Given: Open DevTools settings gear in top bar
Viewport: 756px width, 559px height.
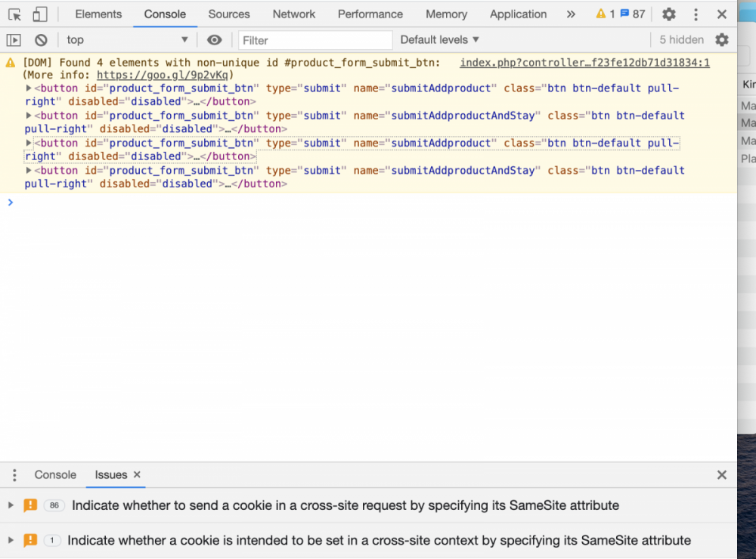Looking at the screenshot, I should pyautogui.click(x=669, y=14).
